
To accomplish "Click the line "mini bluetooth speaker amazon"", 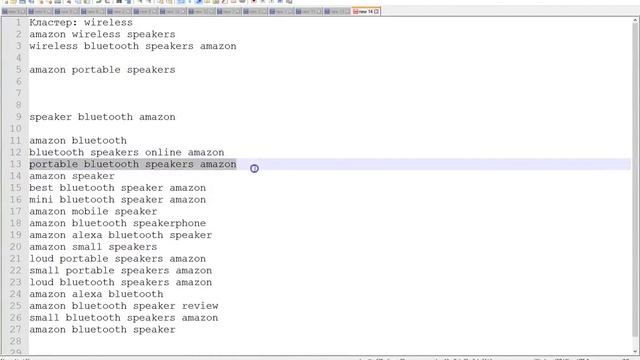I will (x=118, y=200).
